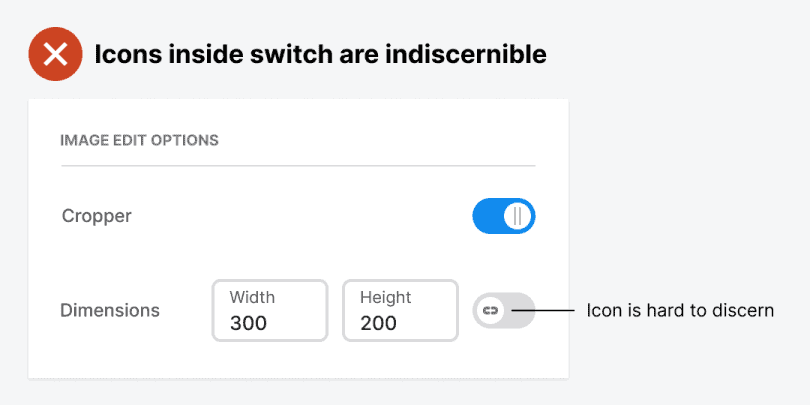Click the width value 300
This screenshot has height=405, width=810.
pos(248,323)
